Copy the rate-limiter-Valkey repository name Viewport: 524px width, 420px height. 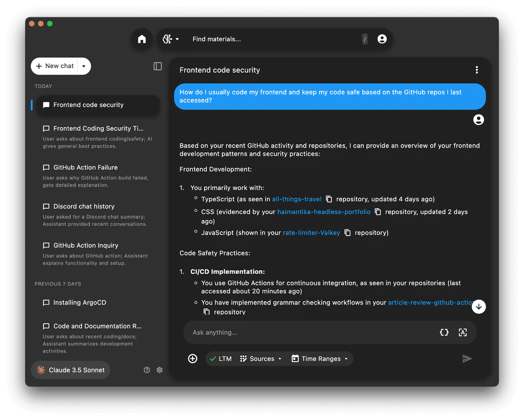(x=347, y=233)
